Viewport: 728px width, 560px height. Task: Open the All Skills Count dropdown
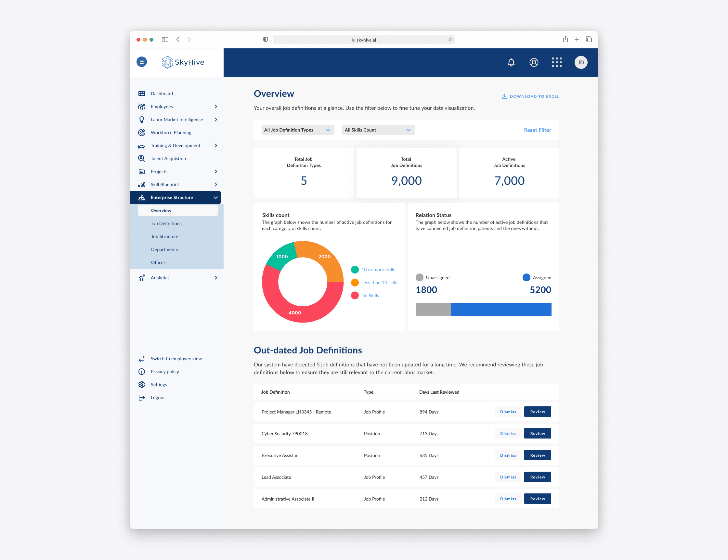[x=378, y=130]
